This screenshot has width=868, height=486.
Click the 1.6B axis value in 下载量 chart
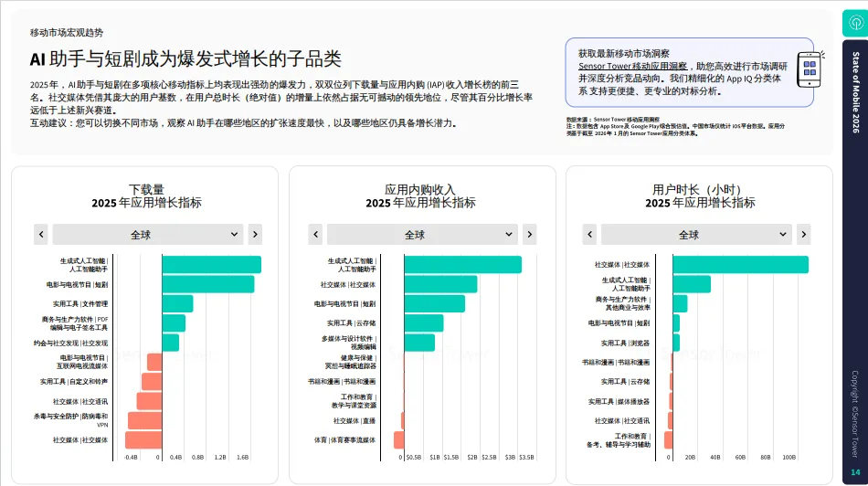242,457
